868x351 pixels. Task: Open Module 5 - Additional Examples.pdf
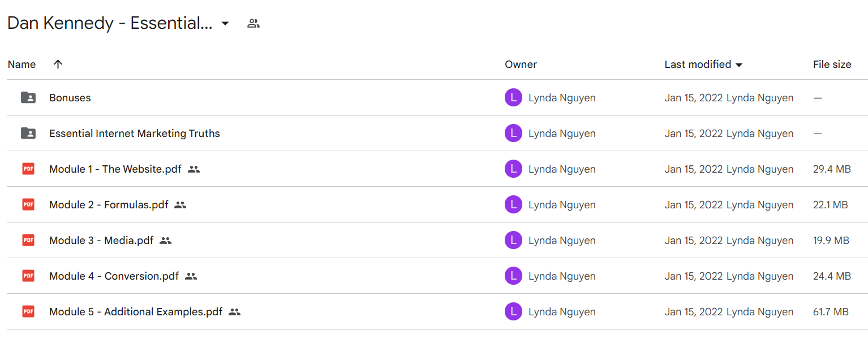coord(136,312)
